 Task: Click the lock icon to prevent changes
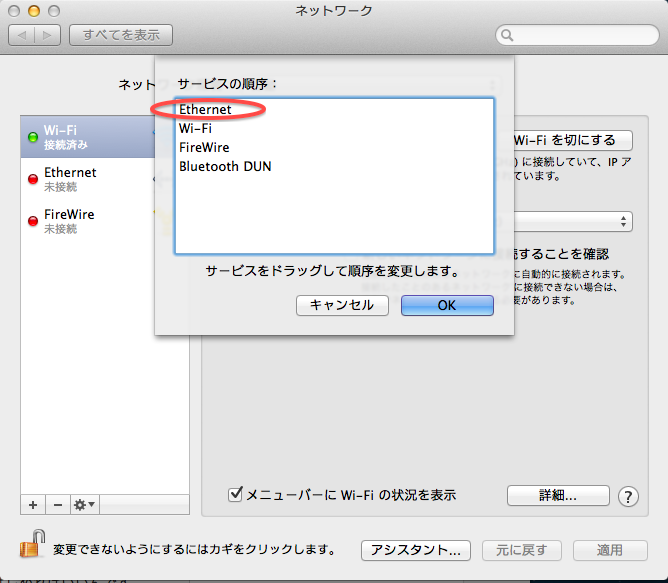pyautogui.click(x=32, y=543)
